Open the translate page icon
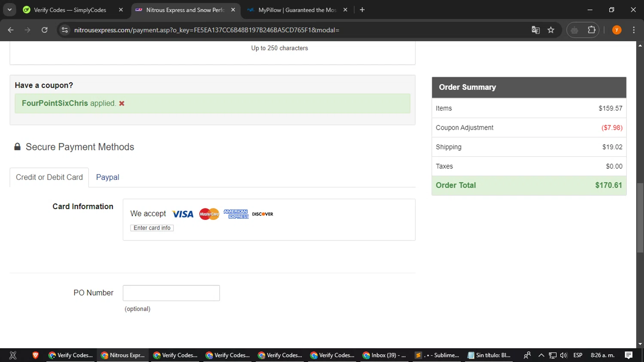This screenshot has width=644, height=362. [x=535, y=30]
